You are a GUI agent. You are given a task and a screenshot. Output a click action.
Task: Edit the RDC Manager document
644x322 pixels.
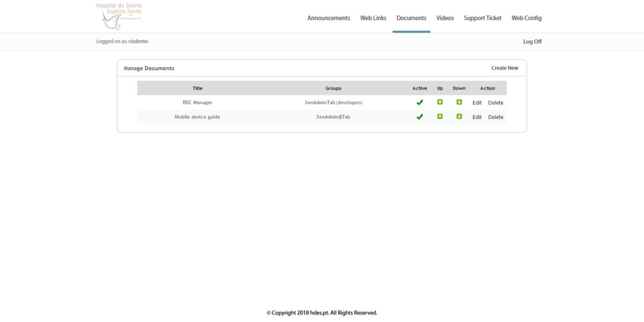pyautogui.click(x=477, y=103)
